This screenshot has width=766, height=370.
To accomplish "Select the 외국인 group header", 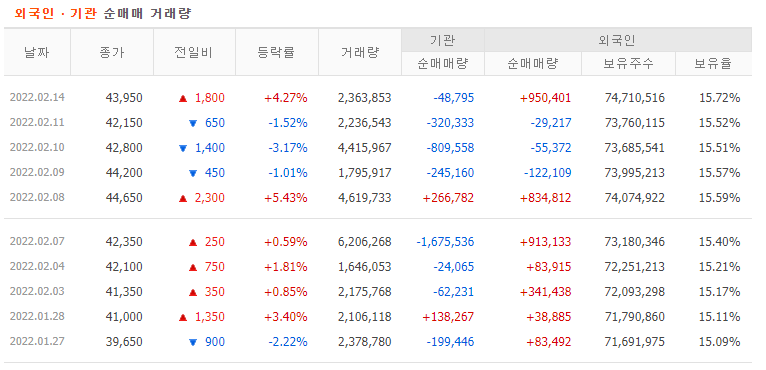I will click(618, 40).
